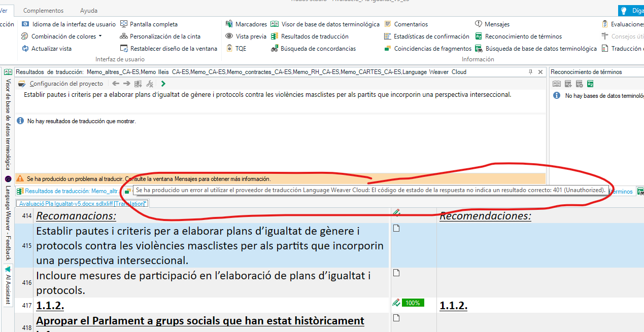Click the termbase settings gear icon
Viewport: 644px width, 332px height.
pyautogui.click(x=579, y=84)
